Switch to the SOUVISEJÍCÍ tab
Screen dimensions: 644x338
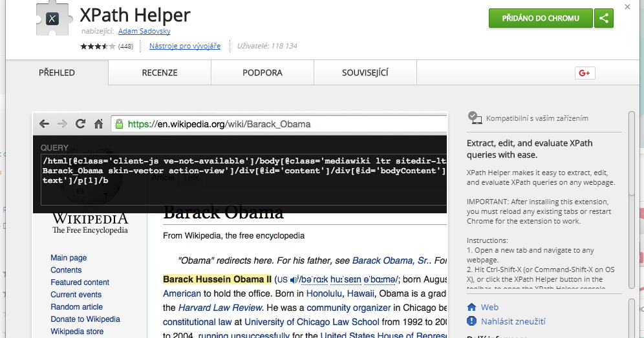(365, 72)
